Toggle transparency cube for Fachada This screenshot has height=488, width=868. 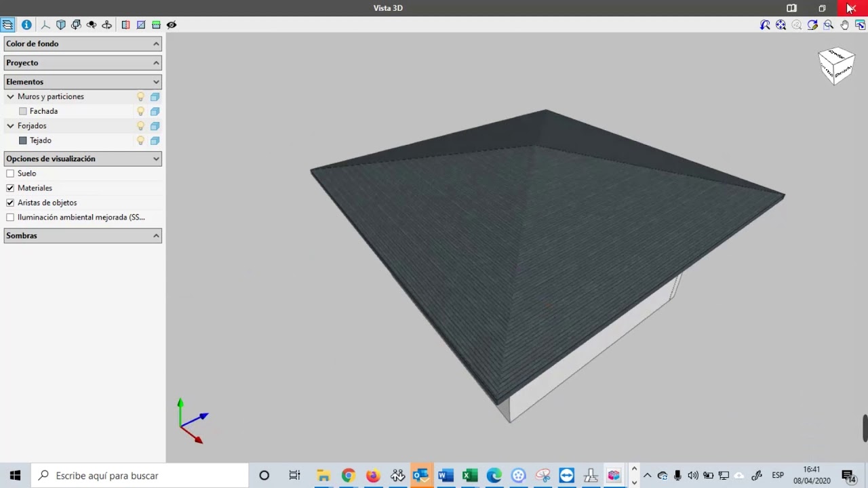click(155, 111)
